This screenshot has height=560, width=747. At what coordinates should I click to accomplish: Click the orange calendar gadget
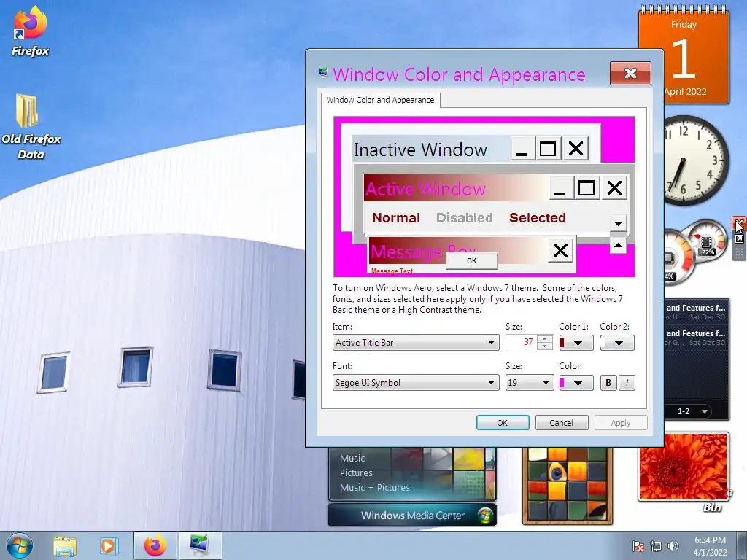(684, 55)
